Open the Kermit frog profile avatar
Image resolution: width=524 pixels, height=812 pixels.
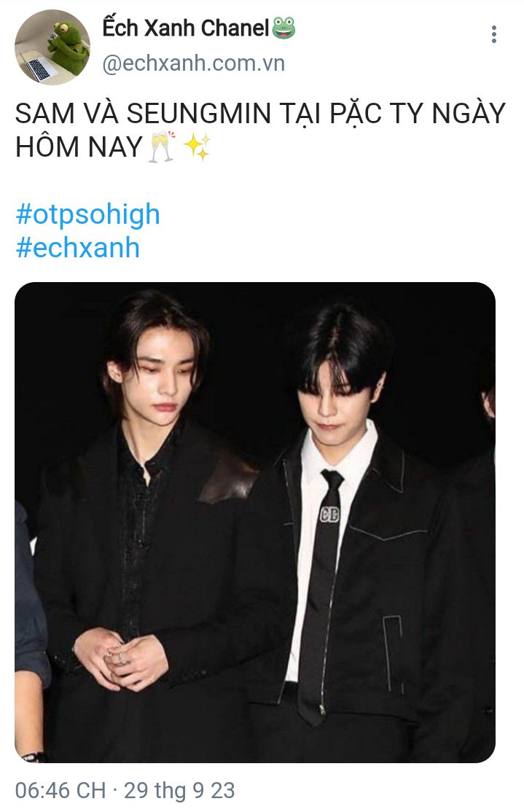pyautogui.click(x=52, y=47)
